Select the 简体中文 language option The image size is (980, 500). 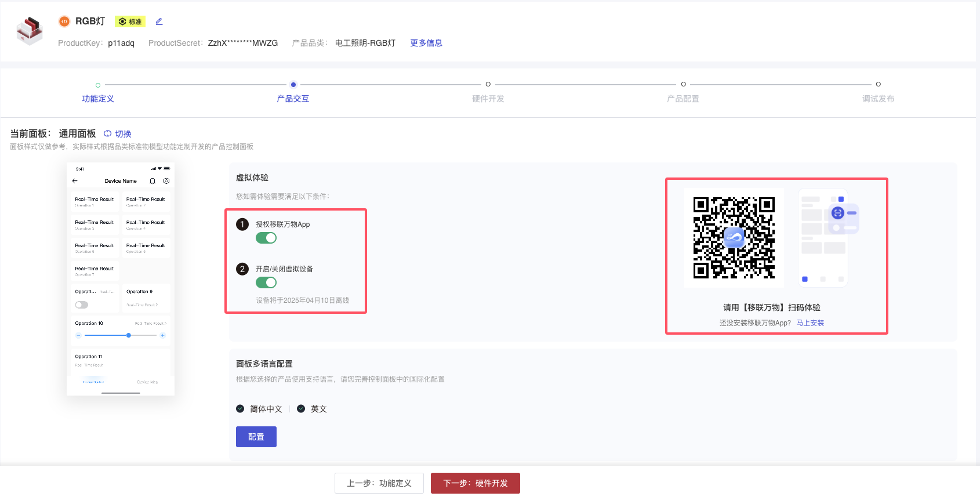click(x=259, y=409)
